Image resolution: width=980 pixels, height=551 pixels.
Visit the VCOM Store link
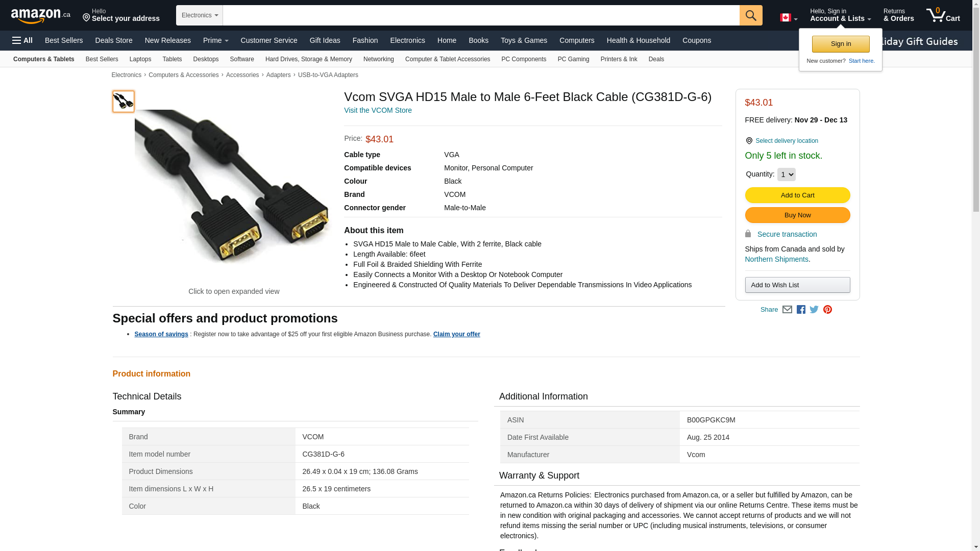tap(378, 110)
